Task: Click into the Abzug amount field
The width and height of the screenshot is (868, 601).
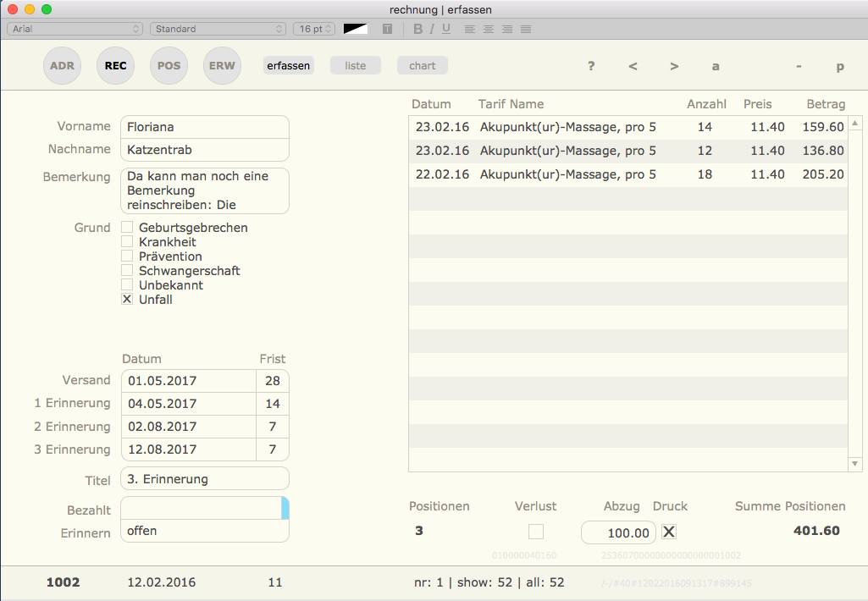Action: click(618, 532)
